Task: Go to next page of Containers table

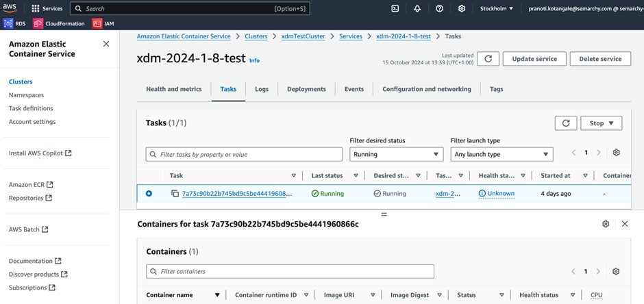Action: 598,272
